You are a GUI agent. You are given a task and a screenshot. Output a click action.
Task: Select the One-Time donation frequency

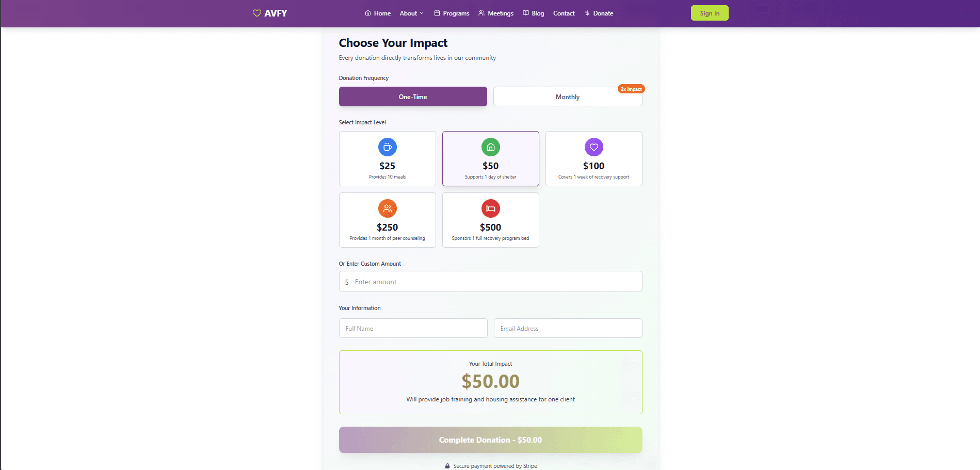pyautogui.click(x=412, y=96)
